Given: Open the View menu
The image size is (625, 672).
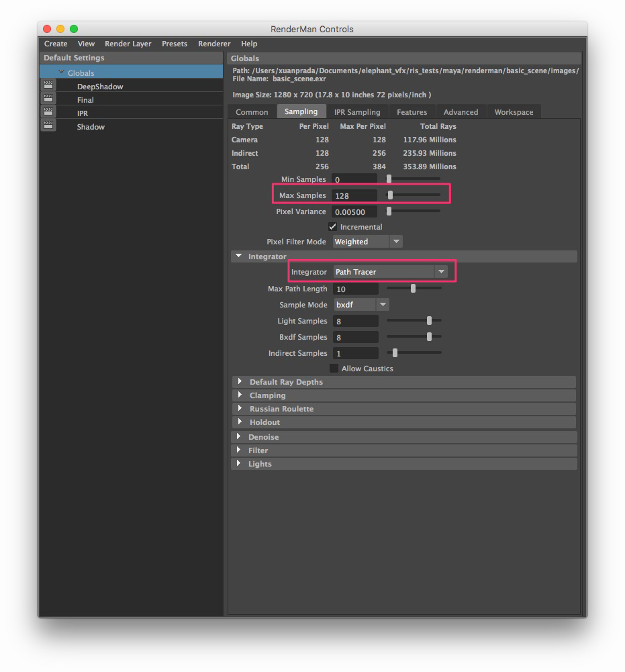Looking at the screenshot, I should (x=86, y=44).
